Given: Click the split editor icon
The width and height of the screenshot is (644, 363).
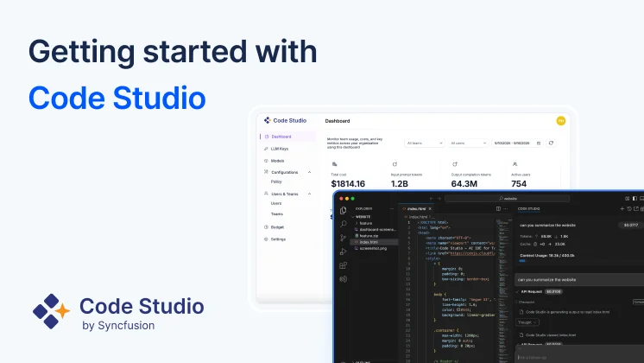Looking at the screenshot, I should (498, 209).
